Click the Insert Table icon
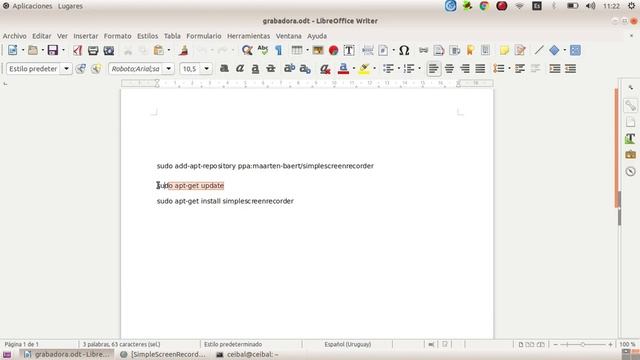Viewport: 640px width, 360px height. click(297, 50)
